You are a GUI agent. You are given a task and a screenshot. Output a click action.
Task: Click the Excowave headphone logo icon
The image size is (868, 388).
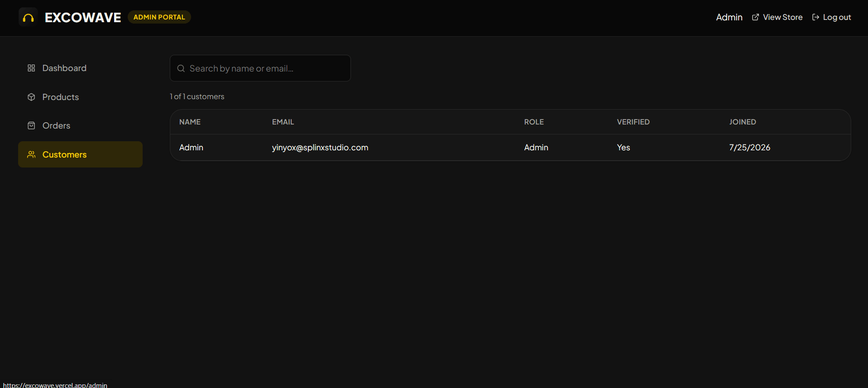[x=28, y=17]
